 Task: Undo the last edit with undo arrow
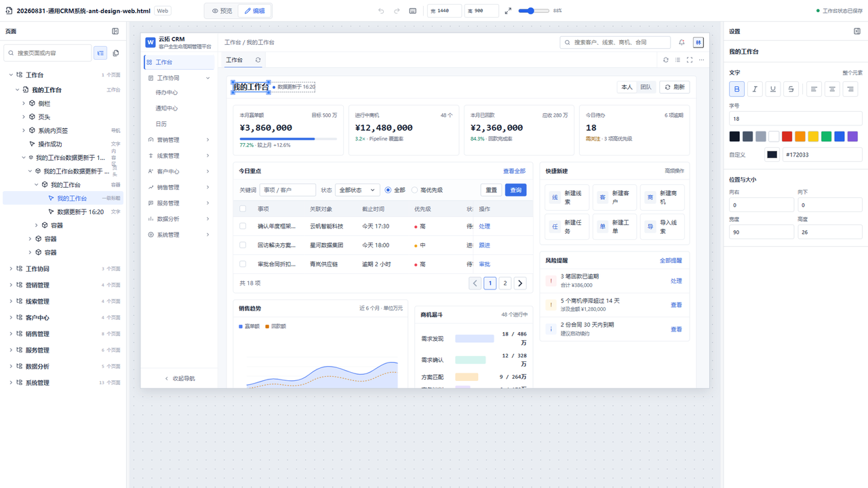(381, 11)
